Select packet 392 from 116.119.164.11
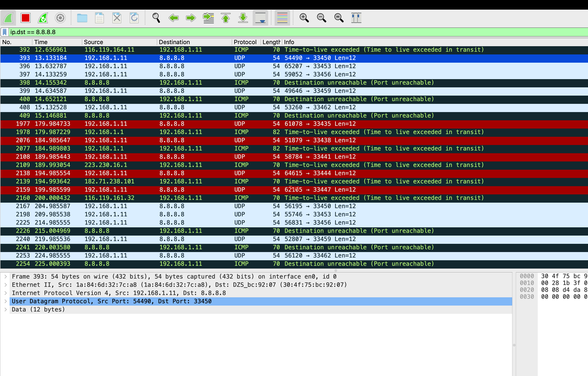 pyautogui.click(x=294, y=50)
